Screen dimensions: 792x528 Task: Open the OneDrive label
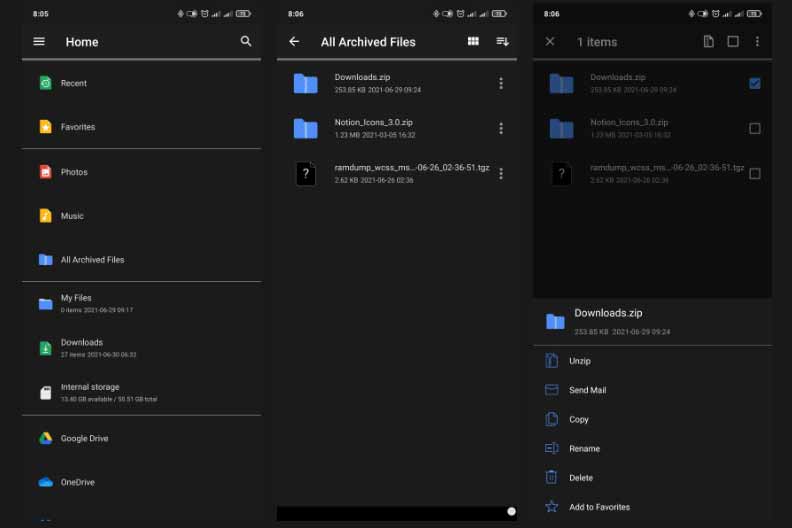coord(78,482)
